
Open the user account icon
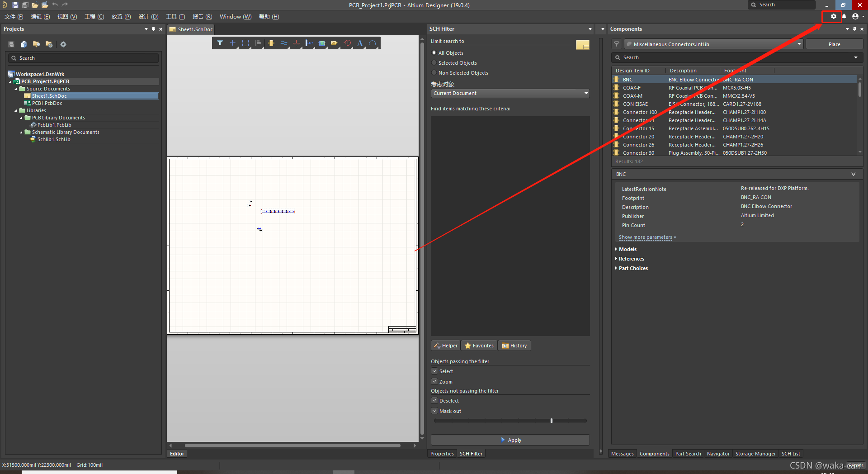(x=855, y=16)
